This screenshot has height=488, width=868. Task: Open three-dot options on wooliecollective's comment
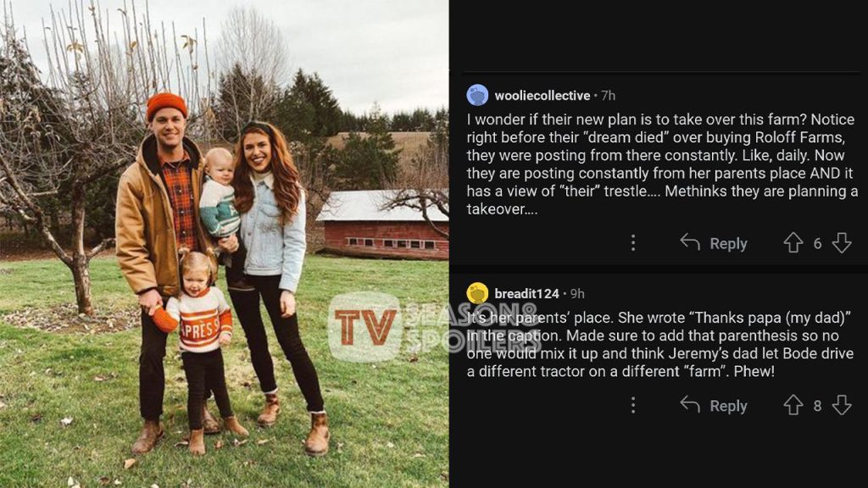(632, 243)
